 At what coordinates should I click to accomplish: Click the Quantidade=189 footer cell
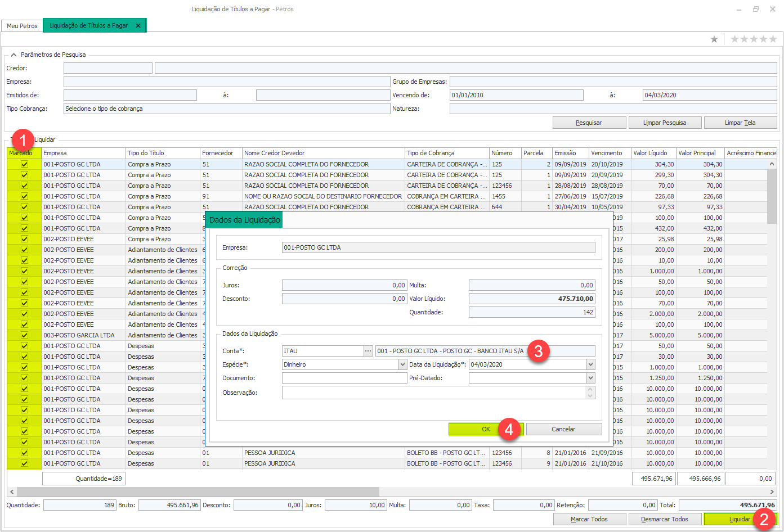coord(84,479)
